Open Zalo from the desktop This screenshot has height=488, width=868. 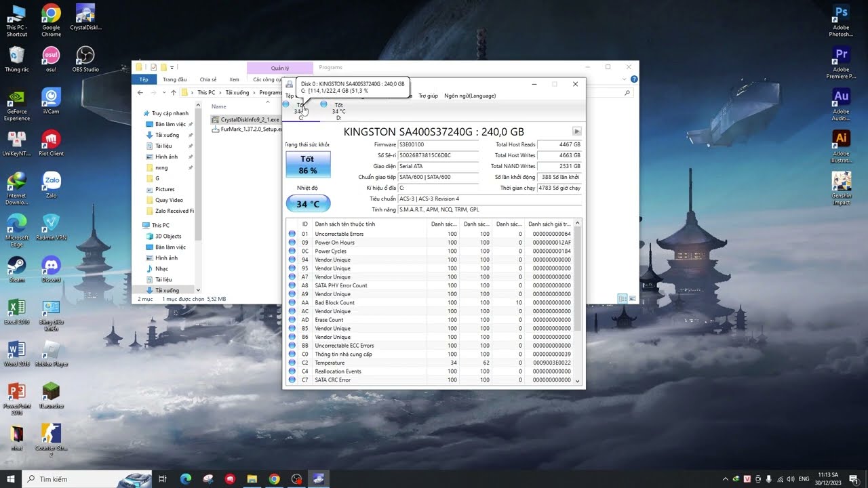[51, 186]
